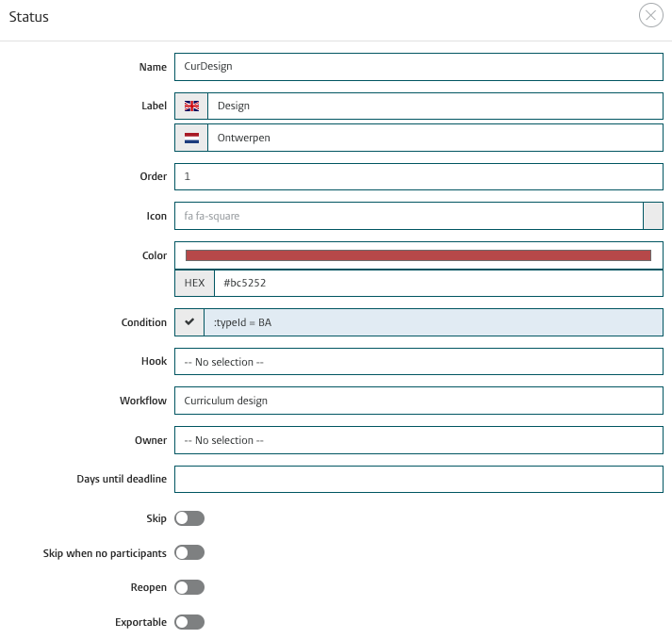
Task: Enable Skip when no participants
Action: (x=189, y=552)
